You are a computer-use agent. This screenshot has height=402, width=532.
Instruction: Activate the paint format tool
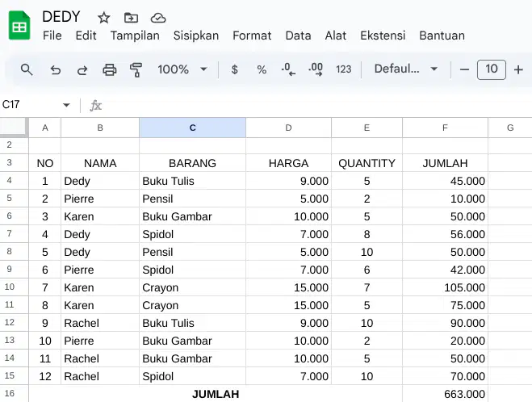(x=136, y=70)
